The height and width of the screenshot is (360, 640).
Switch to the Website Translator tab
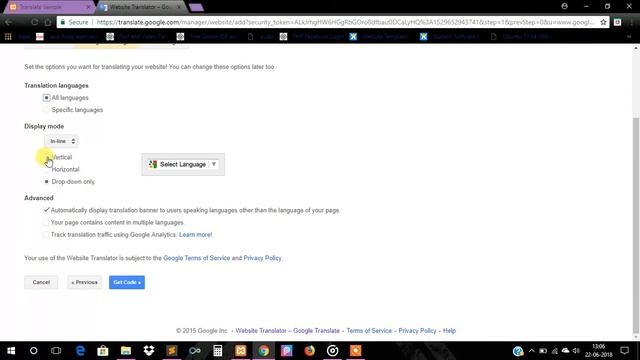141,7
